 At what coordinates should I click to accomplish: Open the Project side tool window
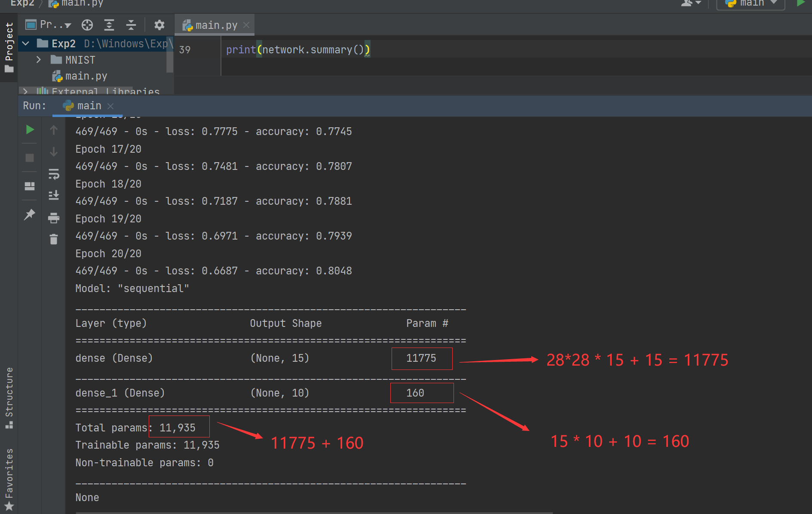(x=9, y=47)
